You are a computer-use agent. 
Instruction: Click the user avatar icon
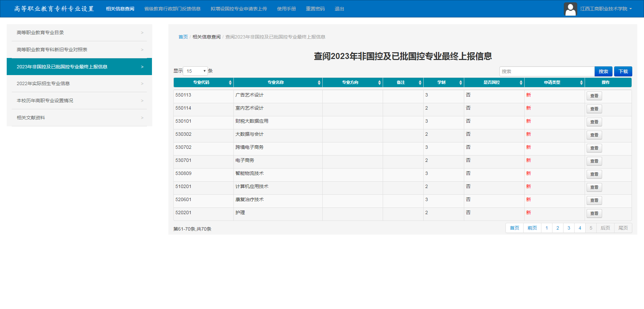pos(570,9)
